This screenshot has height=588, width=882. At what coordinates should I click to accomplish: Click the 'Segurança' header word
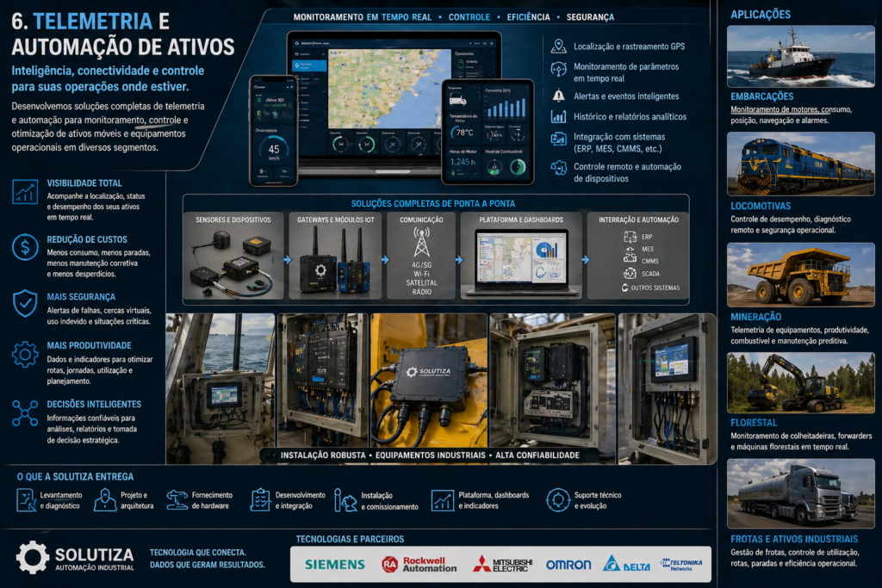coord(590,17)
